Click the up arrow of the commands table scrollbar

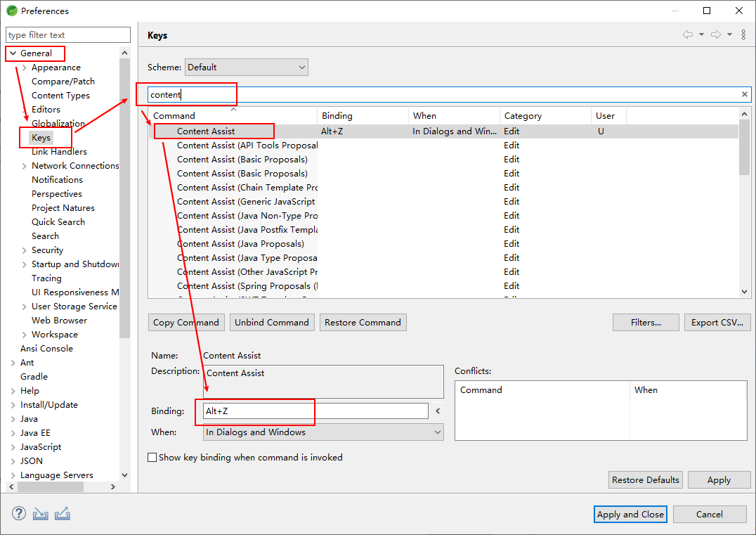pyautogui.click(x=745, y=115)
